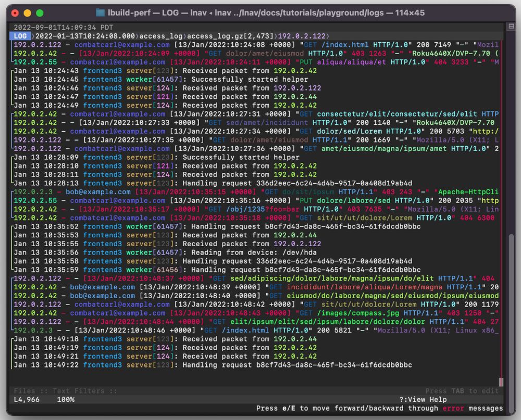Select the 192.0.2.122 breadcrumb segment
The image size is (521, 420).
click(302, 36)
